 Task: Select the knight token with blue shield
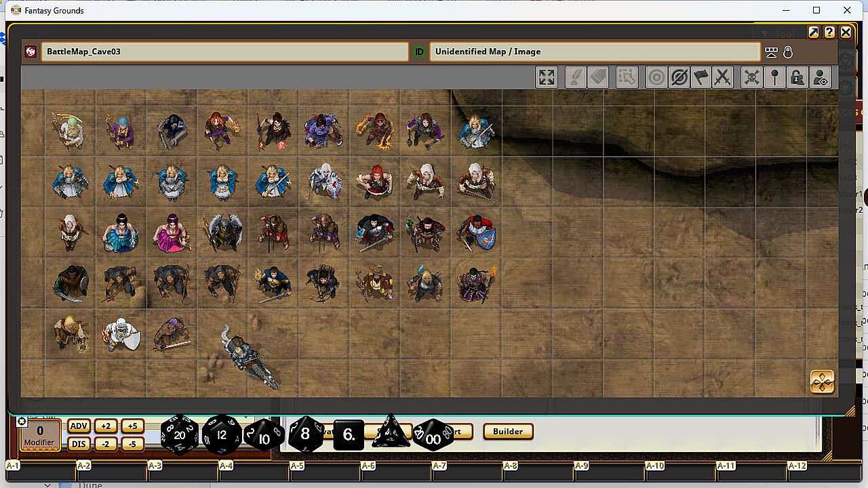pyautogui.click(x=476, y=232)
